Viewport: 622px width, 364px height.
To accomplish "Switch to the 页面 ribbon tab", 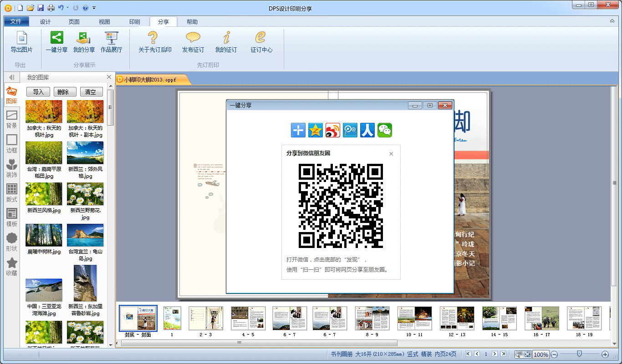I will (x=74, y=21).
